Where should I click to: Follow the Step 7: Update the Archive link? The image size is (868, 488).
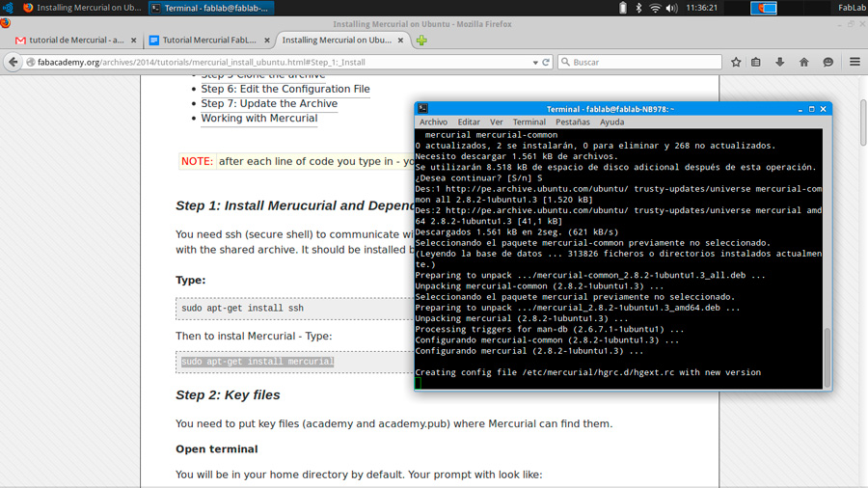tap(269, 103)
